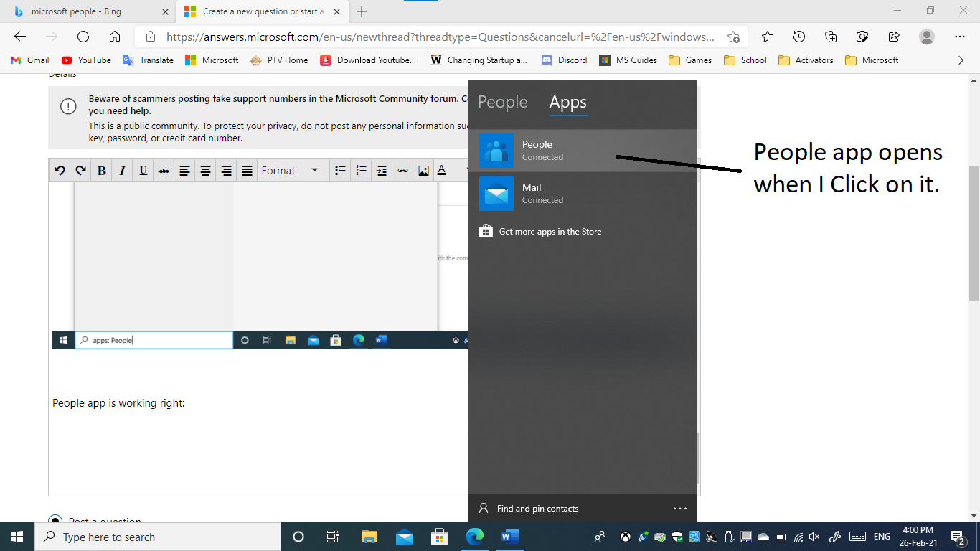Align the text right
Image resolution: width=980 pixels, height=551 pixels.
[227, 170]
